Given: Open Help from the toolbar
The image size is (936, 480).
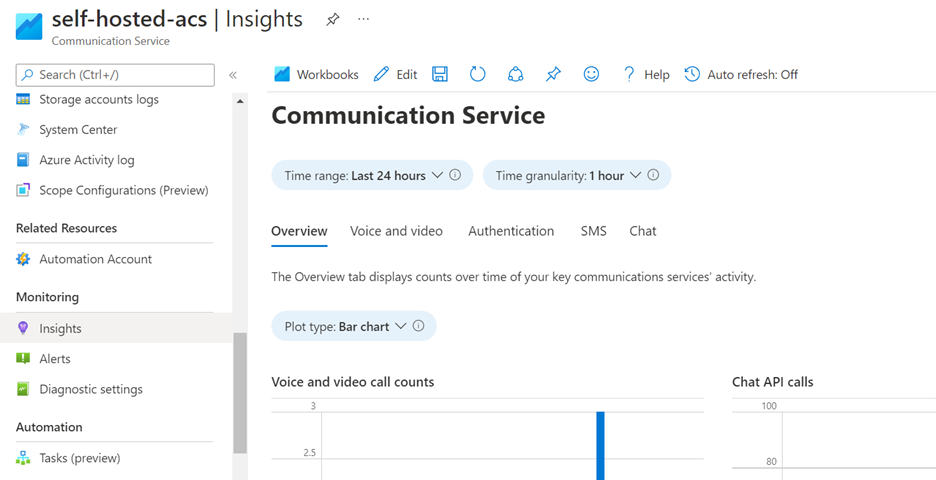Looking at the screenshot, I should pyautogui.click(x=646, y=75).
